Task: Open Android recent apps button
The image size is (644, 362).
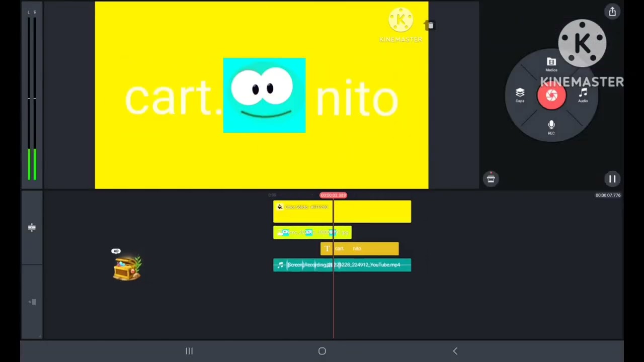Action: pos(189,351)
